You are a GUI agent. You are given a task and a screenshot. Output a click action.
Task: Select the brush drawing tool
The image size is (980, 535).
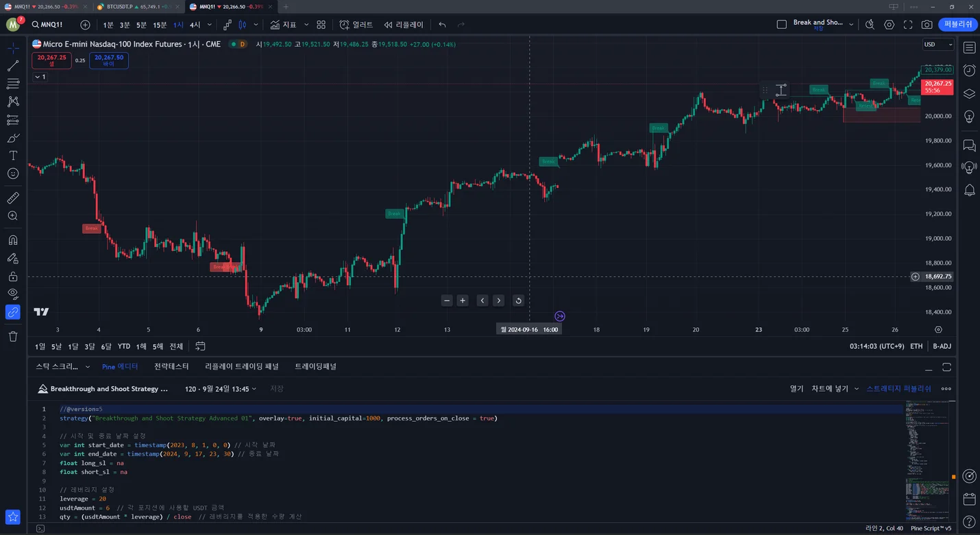13,138
